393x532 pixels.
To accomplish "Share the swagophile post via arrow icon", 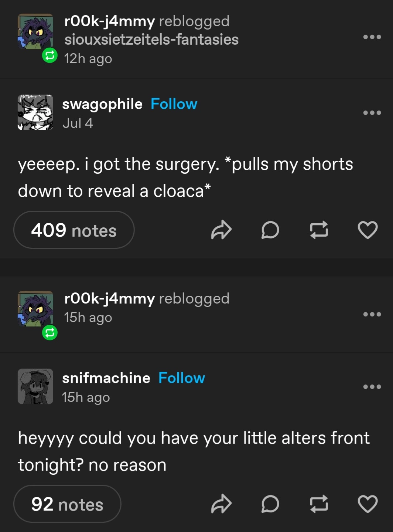I will 221,230.
